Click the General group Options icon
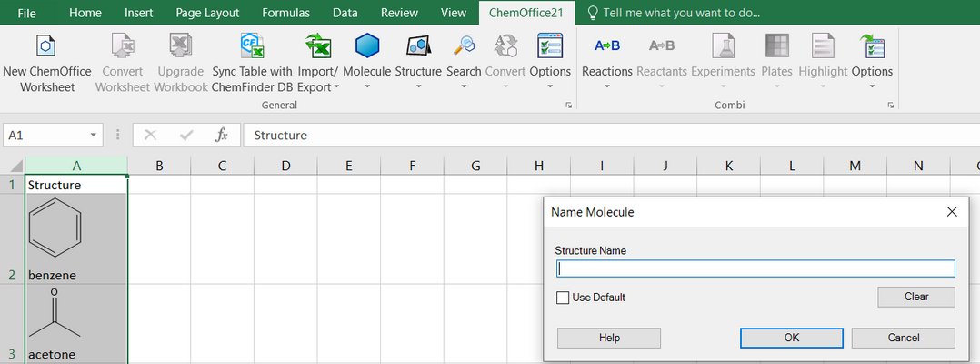980x364 pixels. pyautogui.click(x=550, y=46)
